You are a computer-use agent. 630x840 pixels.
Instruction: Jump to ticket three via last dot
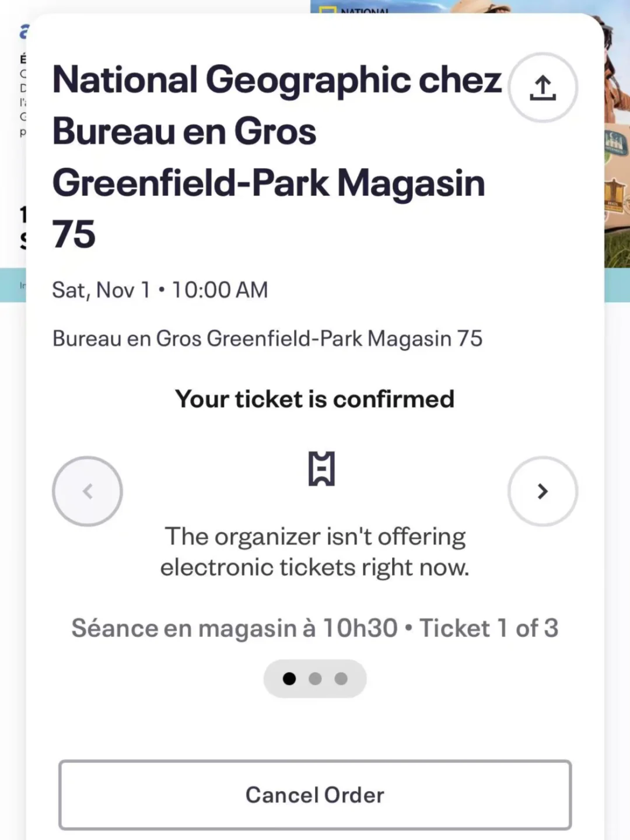(341, 678)
